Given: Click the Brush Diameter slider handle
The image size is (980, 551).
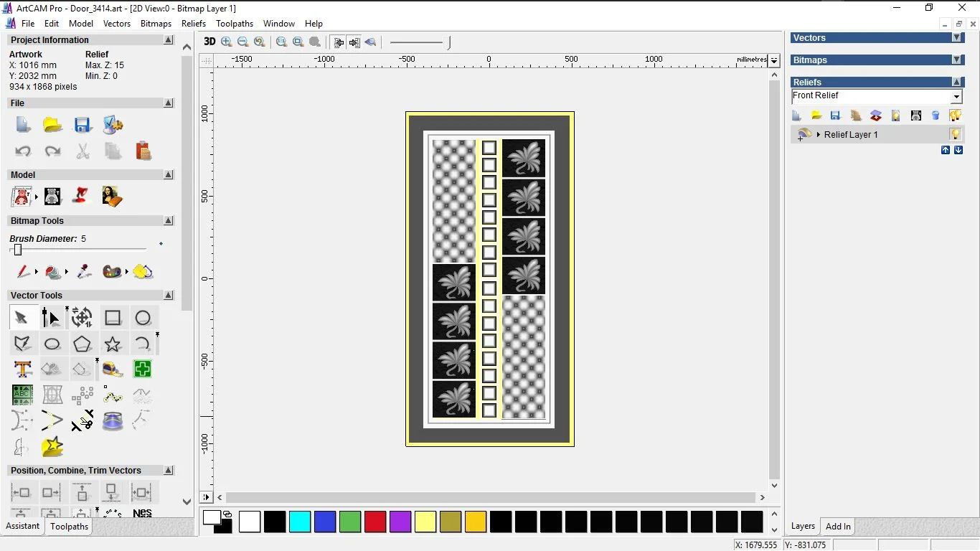Looking at the screenshot, I should point(18,250).
